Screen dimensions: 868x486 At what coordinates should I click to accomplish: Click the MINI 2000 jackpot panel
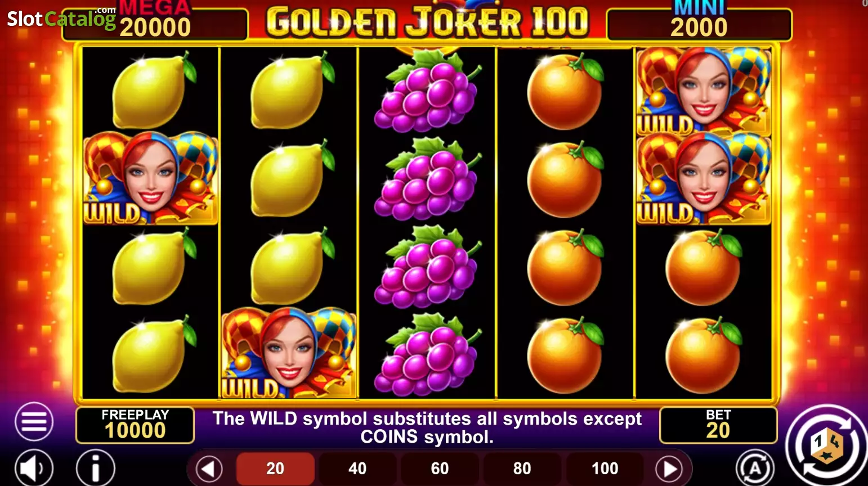click(x=699, y=22)
